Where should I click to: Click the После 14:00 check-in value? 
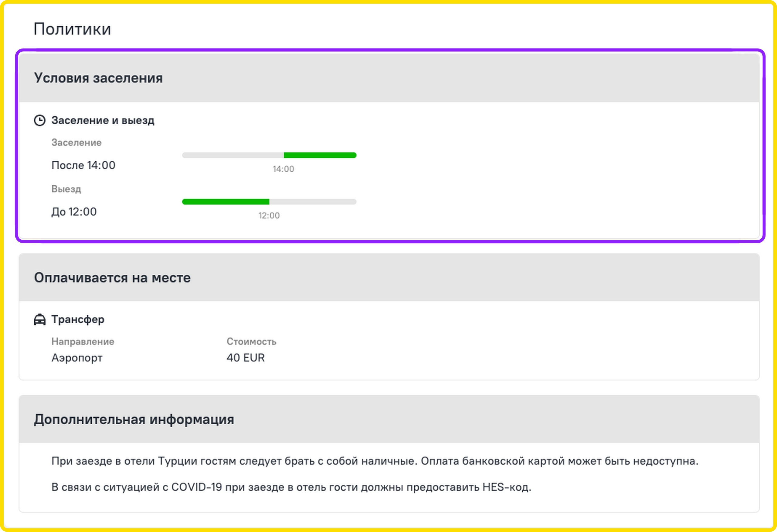pyautogui.click(x=83, y=165)
